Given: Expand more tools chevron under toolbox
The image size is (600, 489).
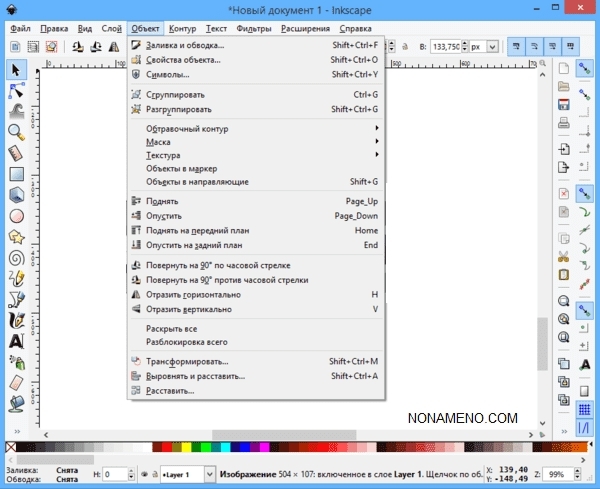Looking at the screenshot, I should pyautogui.click(x=17, y=431).
